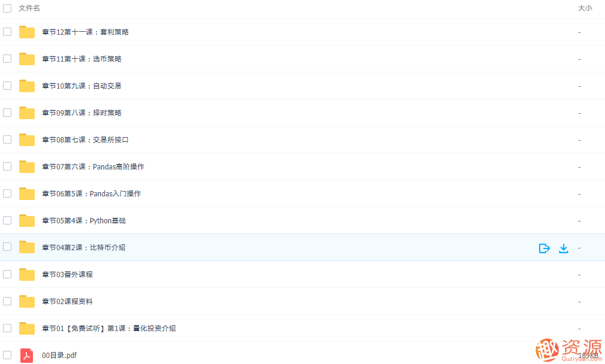Image resolution: width=605 pixels, height=364 pixels.
Task: Click folder icon for 章节03番外课程
Action: click(27, 275)
